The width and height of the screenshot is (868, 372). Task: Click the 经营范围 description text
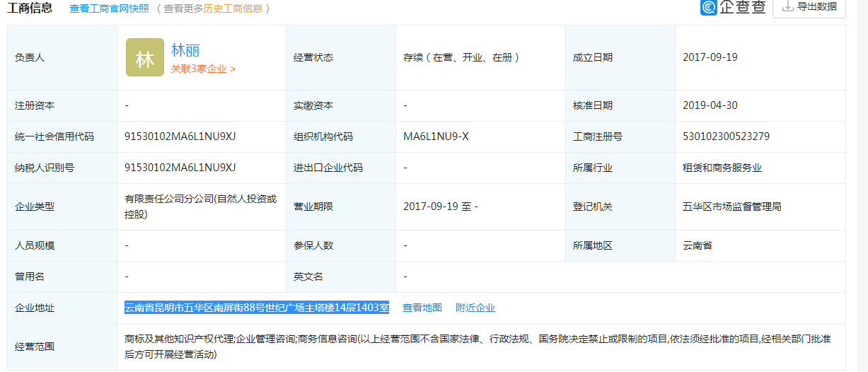(478, 347)
